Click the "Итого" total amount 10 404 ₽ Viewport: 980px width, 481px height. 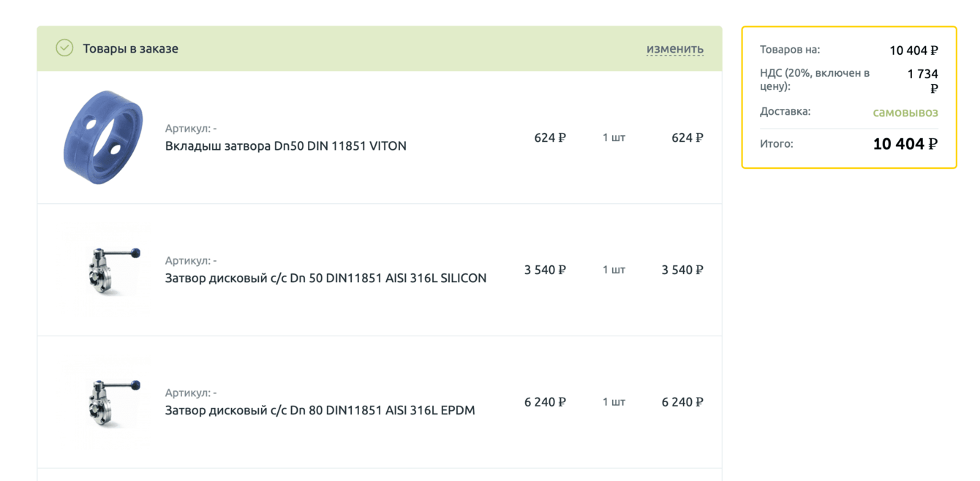click(x=905, y=144)
